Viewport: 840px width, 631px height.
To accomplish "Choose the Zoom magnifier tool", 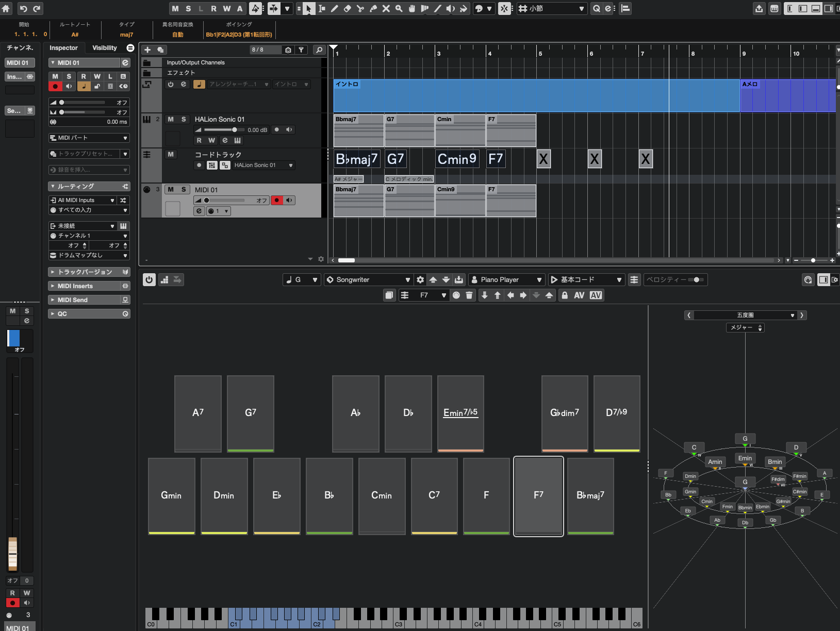I will tap(399, 8).
